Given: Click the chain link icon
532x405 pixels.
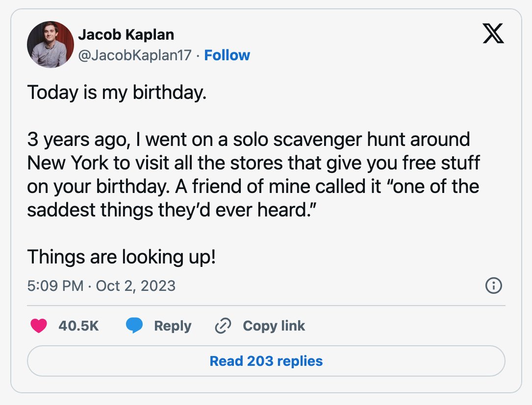Looking at the screenshot, I should pos(223,326).
